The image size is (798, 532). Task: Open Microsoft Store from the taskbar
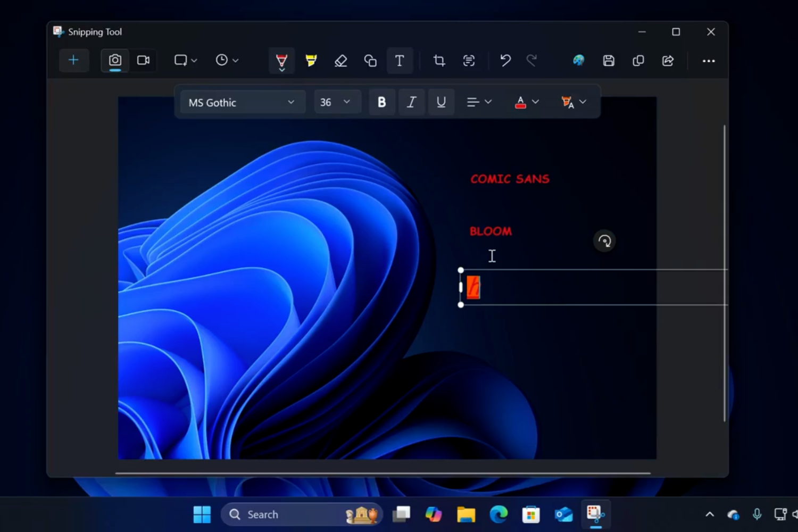tap(531, 514)
